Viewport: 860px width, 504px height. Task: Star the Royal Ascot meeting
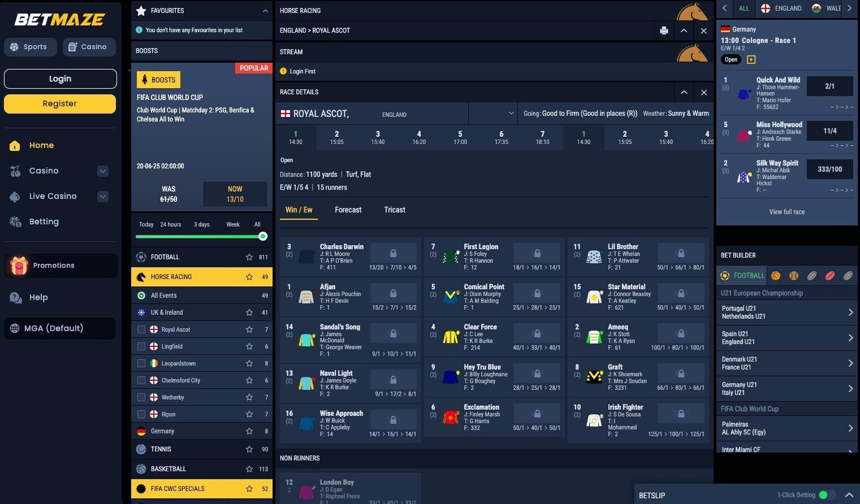(x=249, y=329)
